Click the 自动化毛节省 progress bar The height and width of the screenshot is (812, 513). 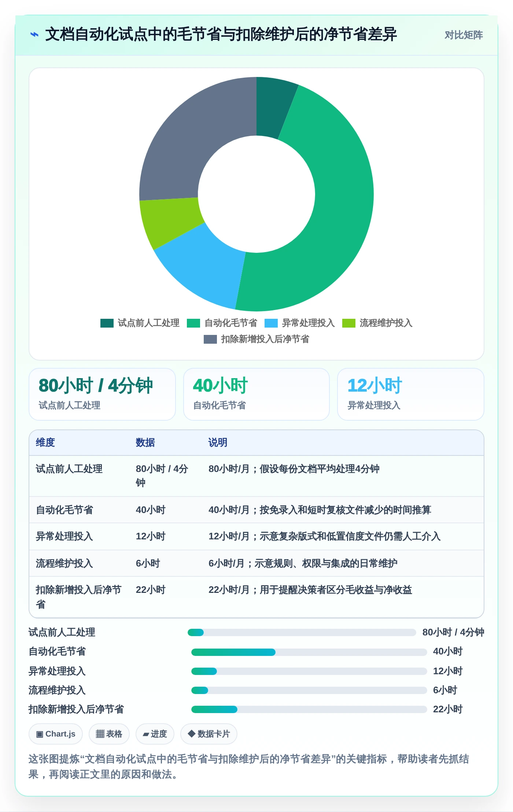coord(309,652)
